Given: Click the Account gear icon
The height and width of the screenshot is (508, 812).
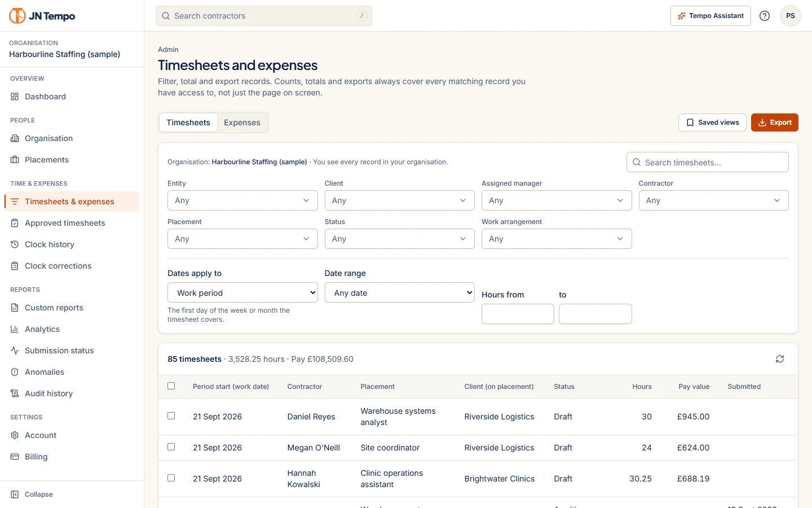Looking at the screenshot, I should point(15,435).
